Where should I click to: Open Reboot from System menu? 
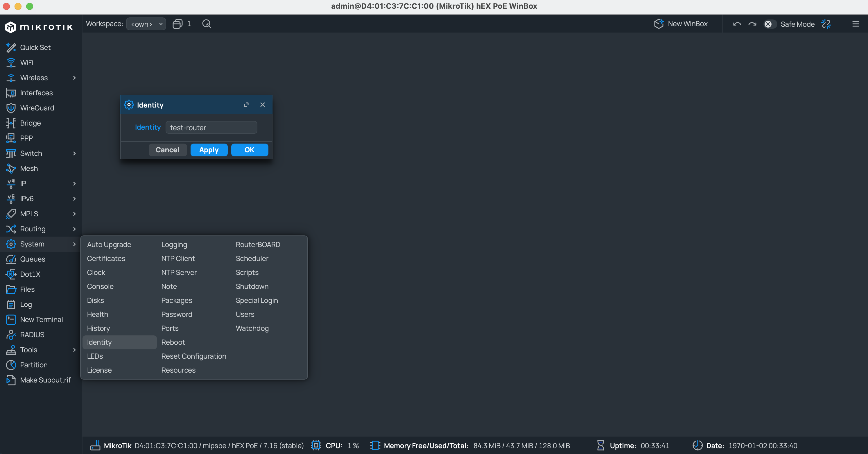coord(173,342)
